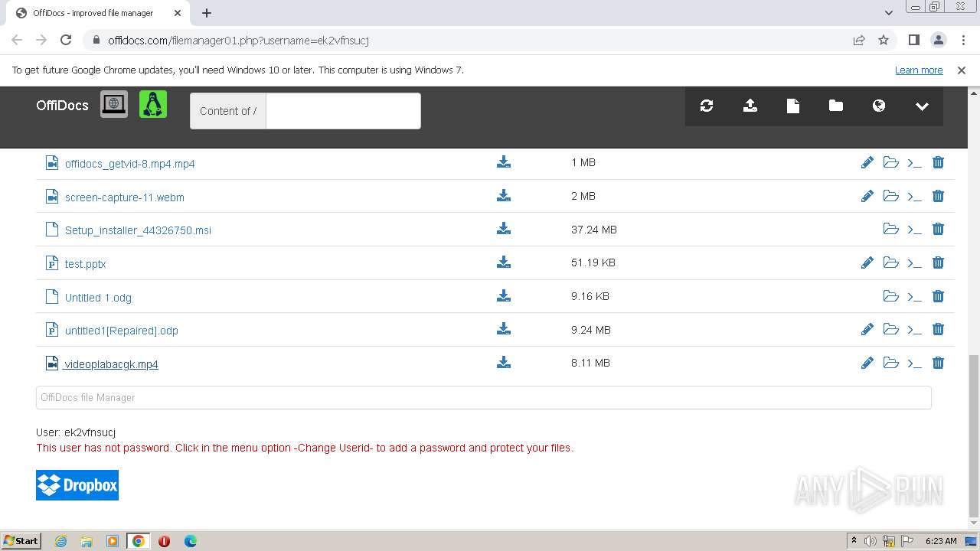Expand the toolbar chevron-down menu
Viewport: 980px width, 551px height.
[x=922, y=106]
